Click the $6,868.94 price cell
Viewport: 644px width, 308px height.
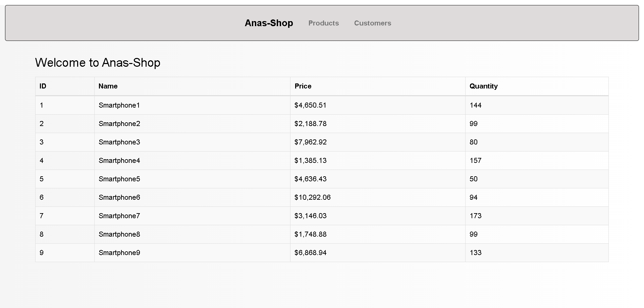pos(310,253)
